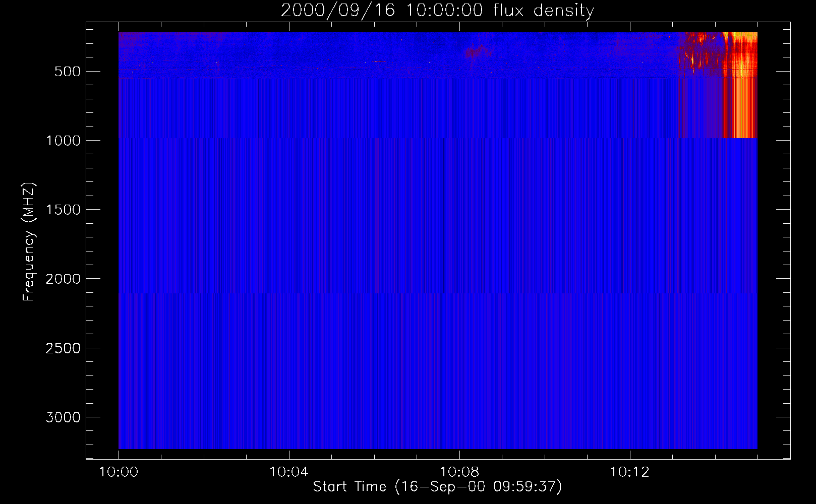
Task: Click the plot title '2000/09/16 10:00:00 flux density'
Action: (437, 11)
